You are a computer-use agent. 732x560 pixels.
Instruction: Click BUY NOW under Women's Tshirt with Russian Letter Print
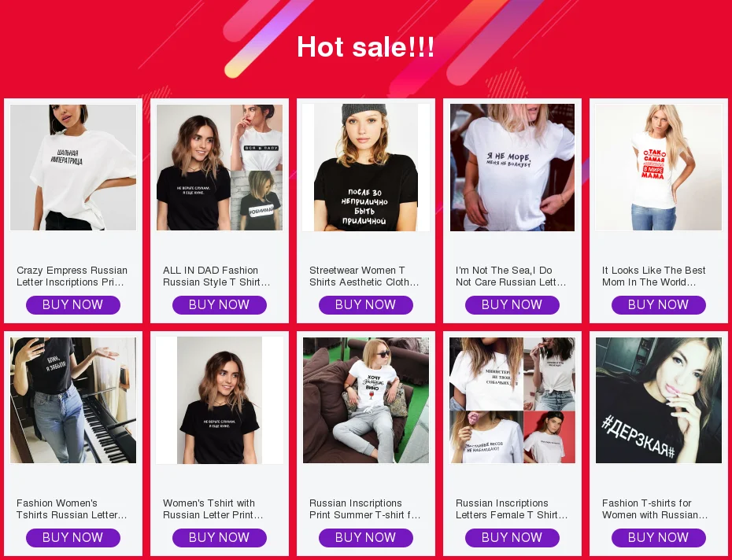(x=220, y=538)
